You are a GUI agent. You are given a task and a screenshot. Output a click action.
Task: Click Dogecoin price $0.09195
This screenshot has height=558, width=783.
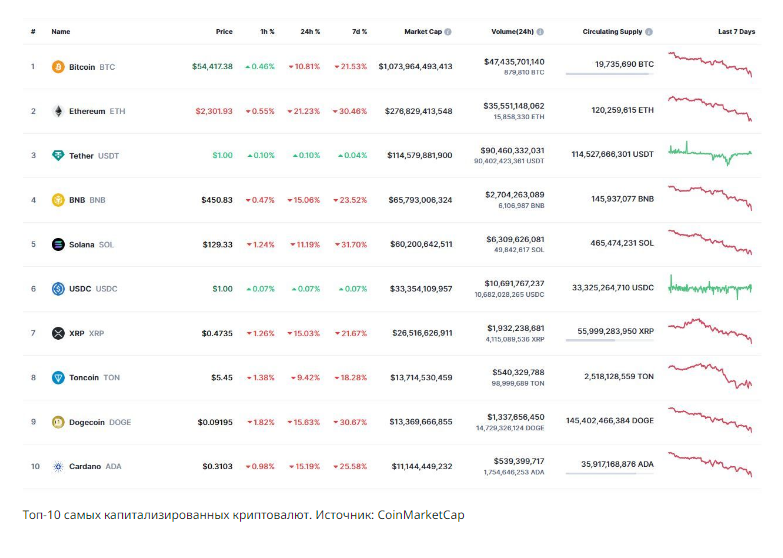(215, 422)
